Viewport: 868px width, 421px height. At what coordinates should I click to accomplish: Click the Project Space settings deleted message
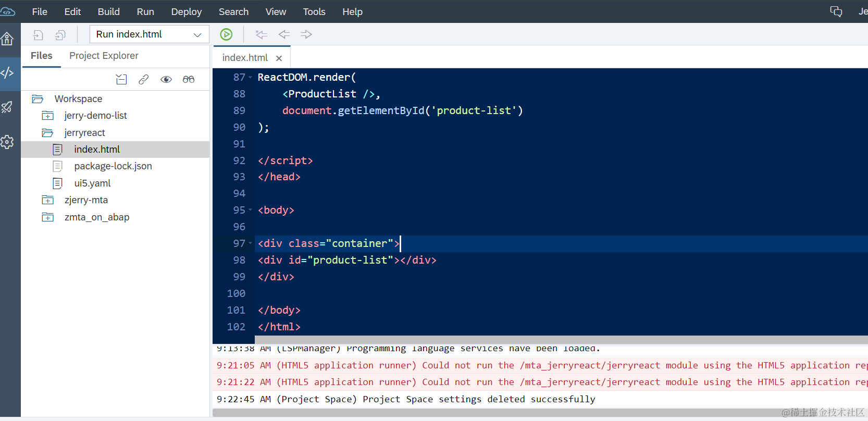tap(406, 399)
